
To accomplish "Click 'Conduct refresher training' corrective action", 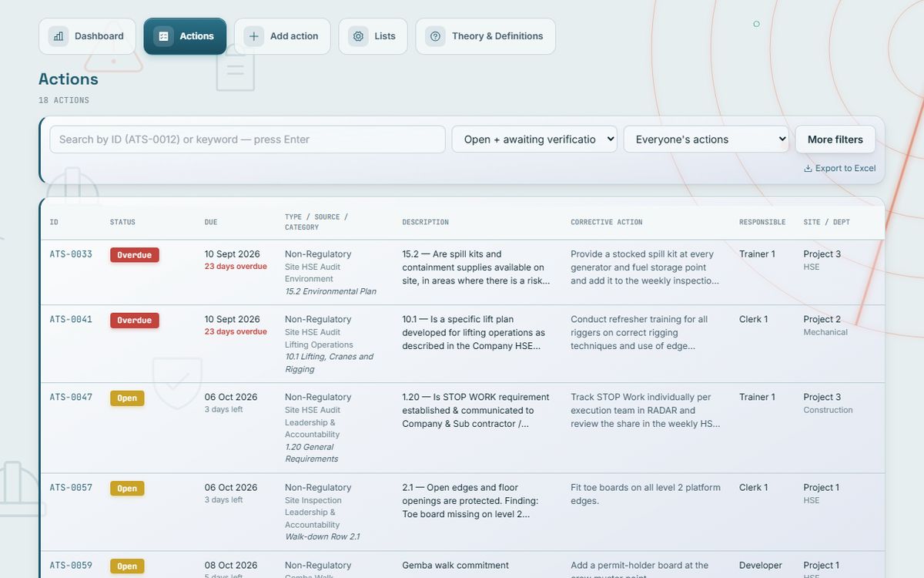I will 639,333.
